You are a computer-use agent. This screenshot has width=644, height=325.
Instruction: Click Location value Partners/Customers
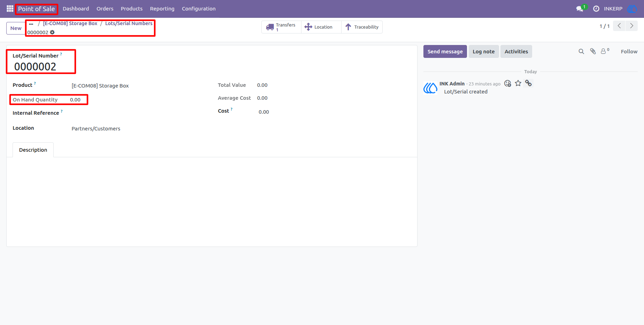click(96, 129)
